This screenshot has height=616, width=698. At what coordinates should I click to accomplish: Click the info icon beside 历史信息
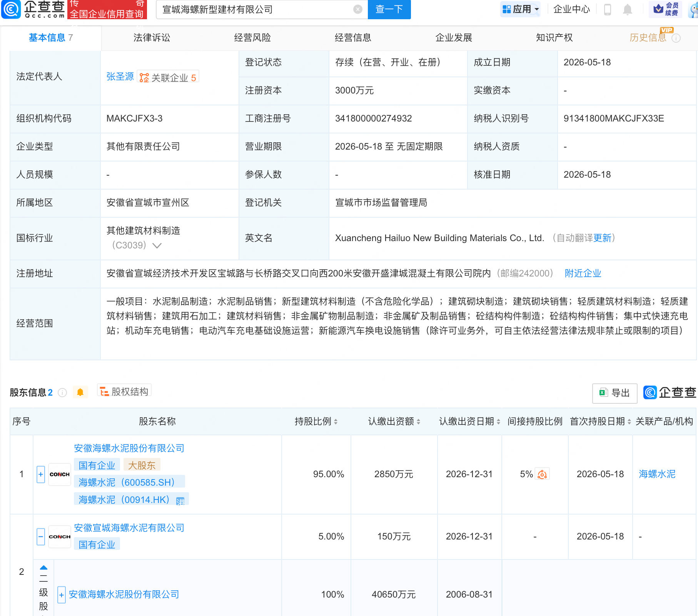coord(676,38)
